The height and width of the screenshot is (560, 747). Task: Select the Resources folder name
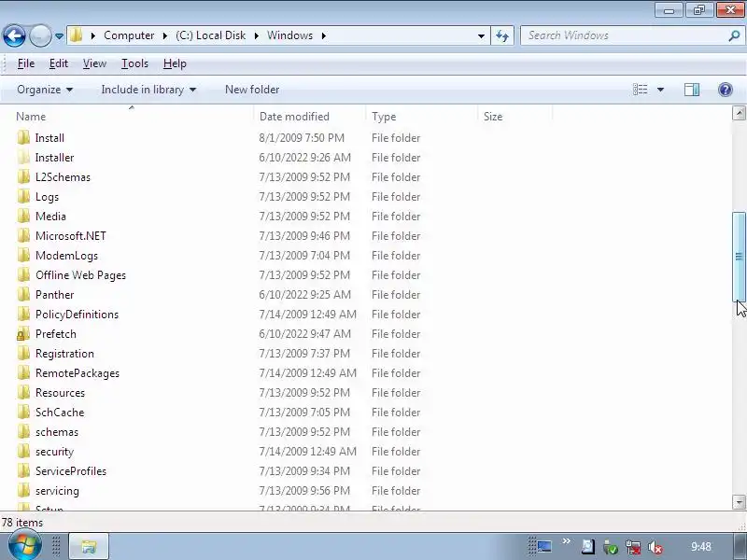coord(60,393)
